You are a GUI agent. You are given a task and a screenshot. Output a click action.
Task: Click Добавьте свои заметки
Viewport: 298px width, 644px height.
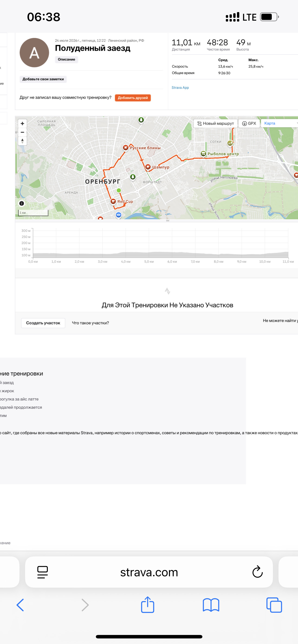pos(43,79)
